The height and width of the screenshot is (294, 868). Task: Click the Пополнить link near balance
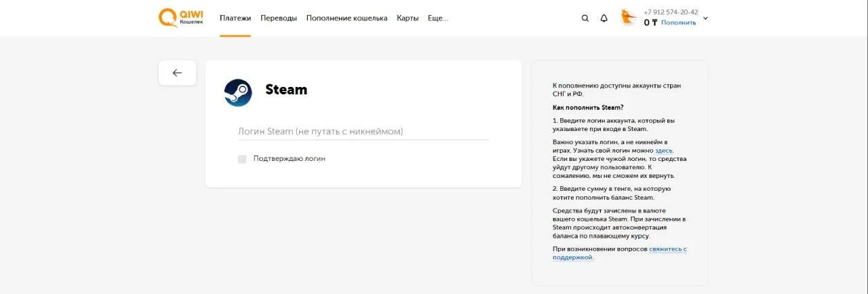click(x=679, y=22)
